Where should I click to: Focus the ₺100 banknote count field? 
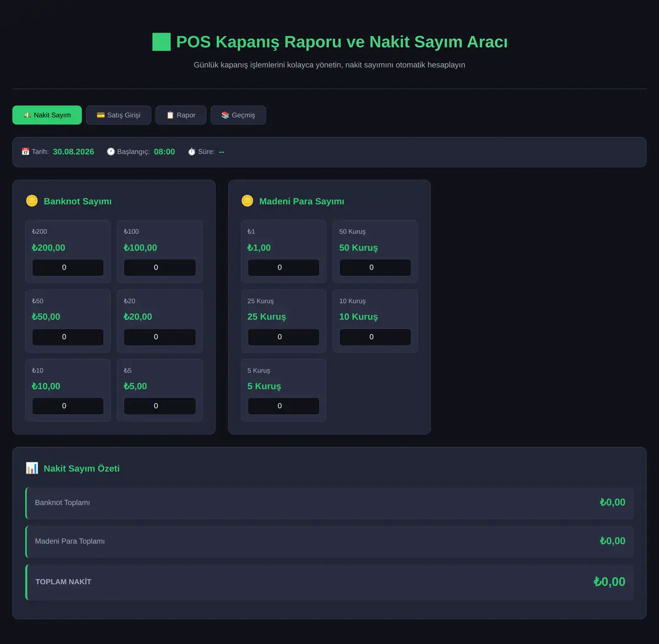[x=160, y=267]
